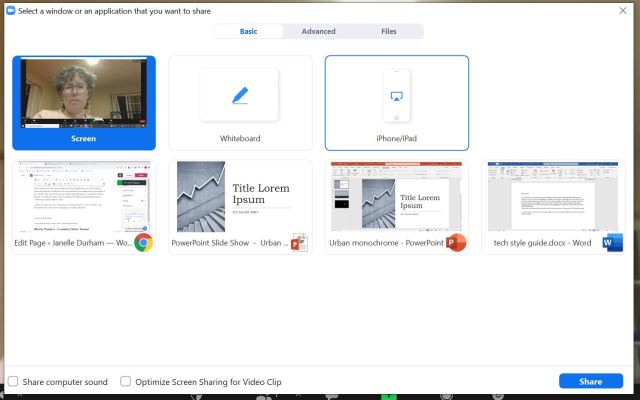Click the Chrome logo on Edit Page window
The height and width of the screenshot is (400, 640).
[143, 242]
